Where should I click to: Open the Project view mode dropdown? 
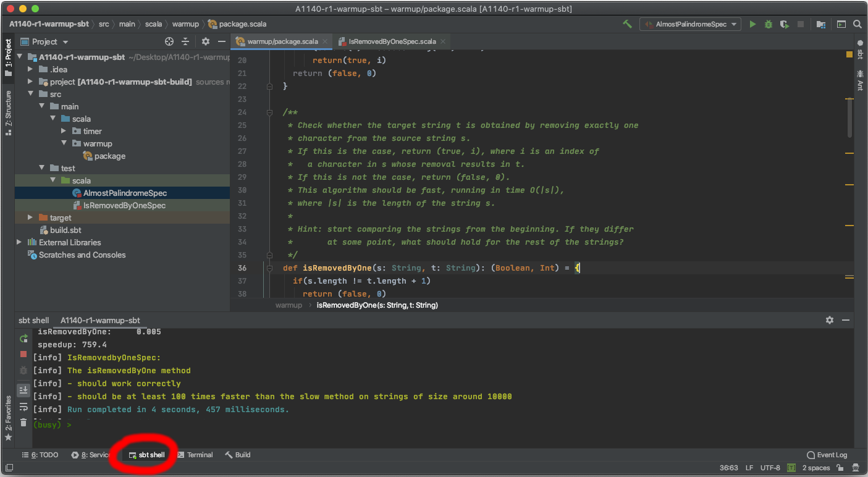point(65,42)
